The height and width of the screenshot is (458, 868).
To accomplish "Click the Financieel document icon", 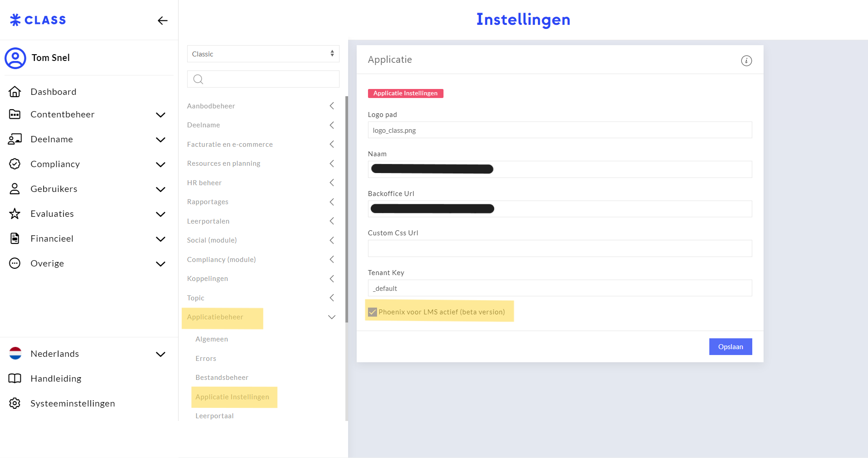I will [15, 238].
